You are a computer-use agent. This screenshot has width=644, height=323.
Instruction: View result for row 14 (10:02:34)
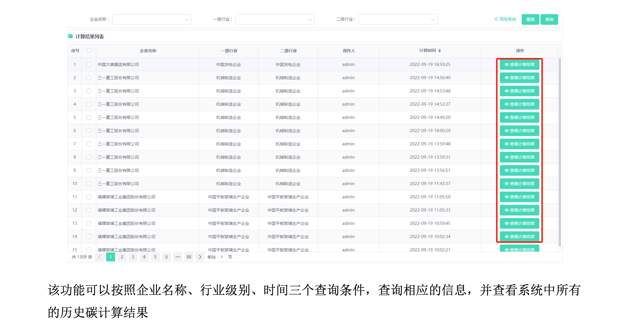coord(519,237)
